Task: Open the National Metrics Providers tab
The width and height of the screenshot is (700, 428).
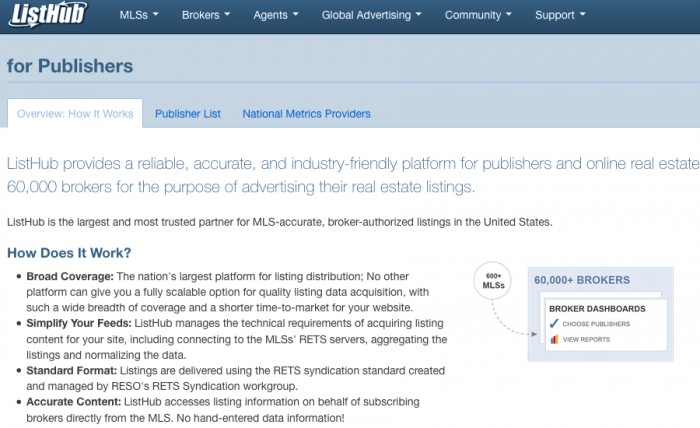Action: 306,114
